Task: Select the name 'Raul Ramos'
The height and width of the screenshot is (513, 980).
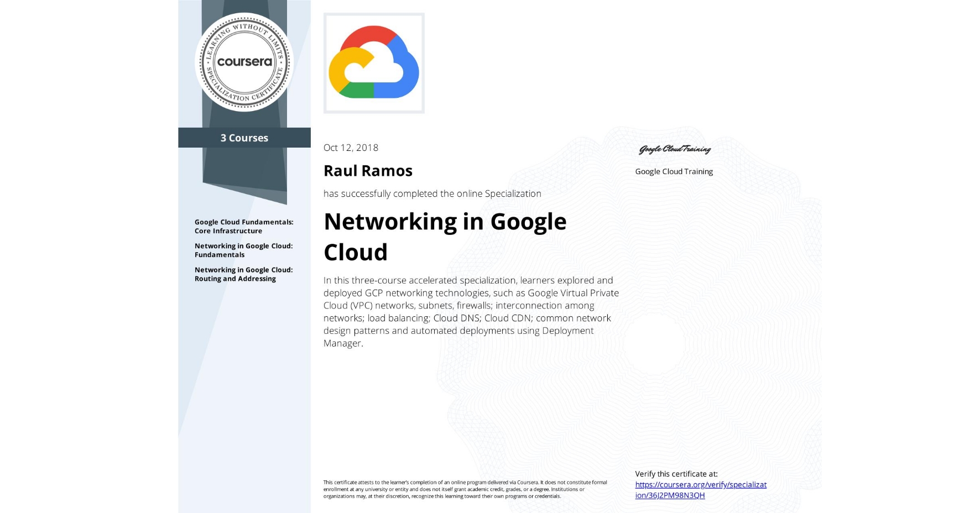Action: [368, 171]
